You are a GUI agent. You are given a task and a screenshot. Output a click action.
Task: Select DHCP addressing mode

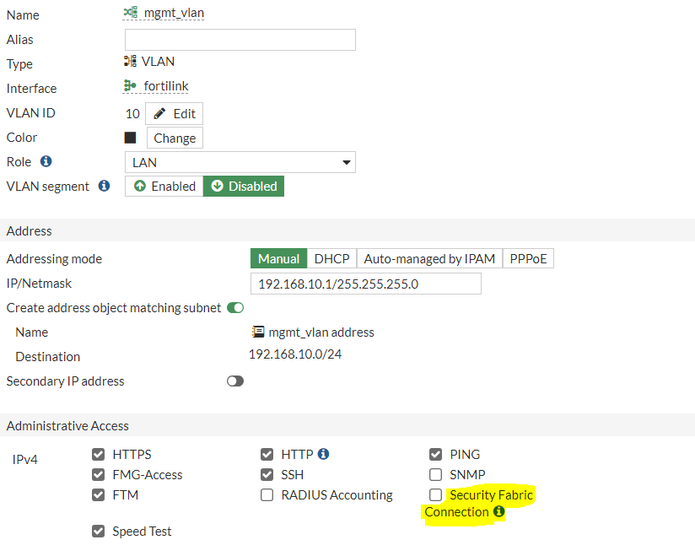click(x=332, y=259)
